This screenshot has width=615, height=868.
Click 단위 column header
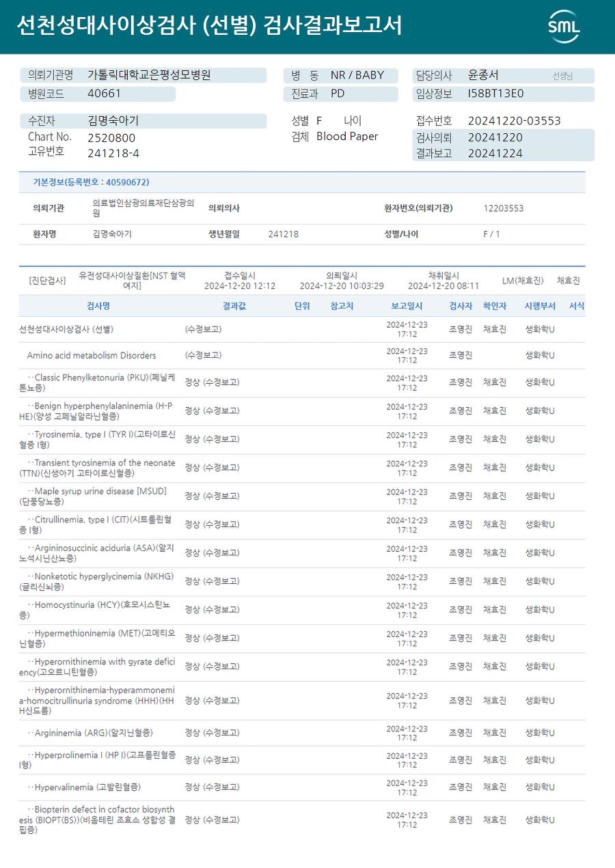pos(302,306)
